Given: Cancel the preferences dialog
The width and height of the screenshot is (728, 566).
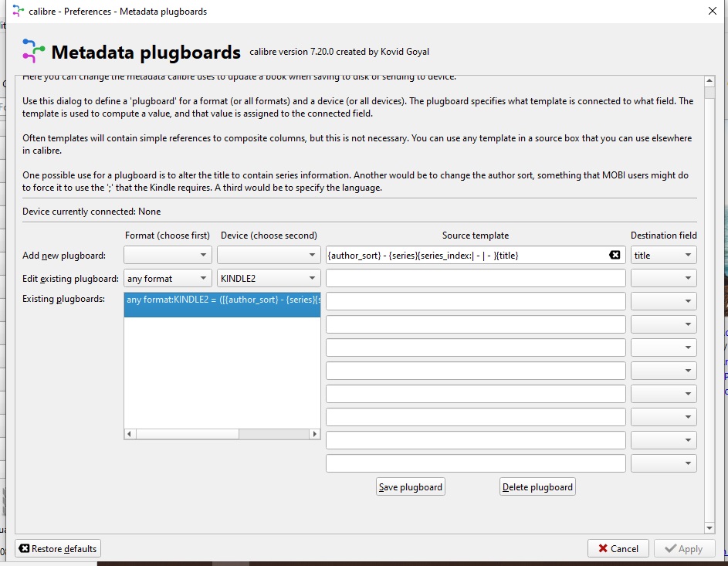Looking at the screenshot, I should pos(618,548).
